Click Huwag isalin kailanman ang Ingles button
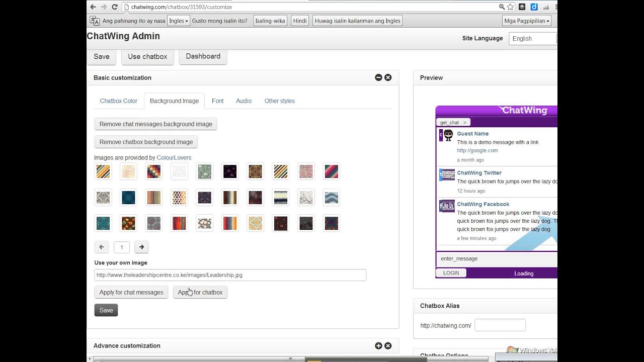 (x=358, y=21)
